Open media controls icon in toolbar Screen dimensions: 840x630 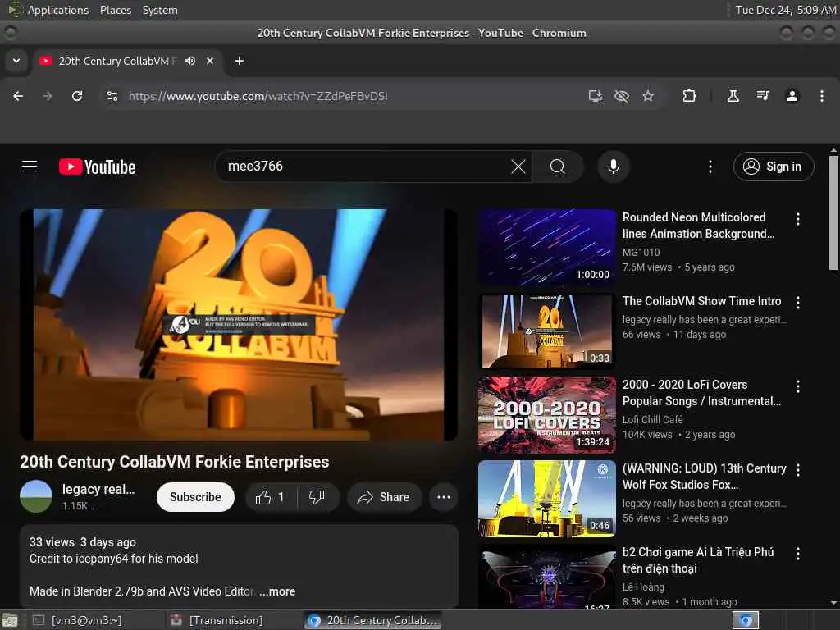(763, 96)
